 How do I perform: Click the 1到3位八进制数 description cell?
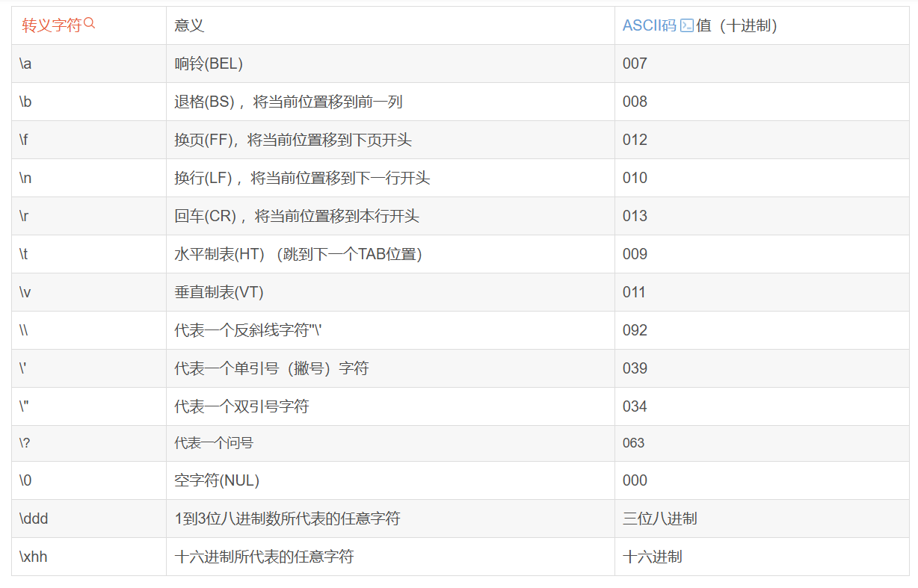point(390,519)
